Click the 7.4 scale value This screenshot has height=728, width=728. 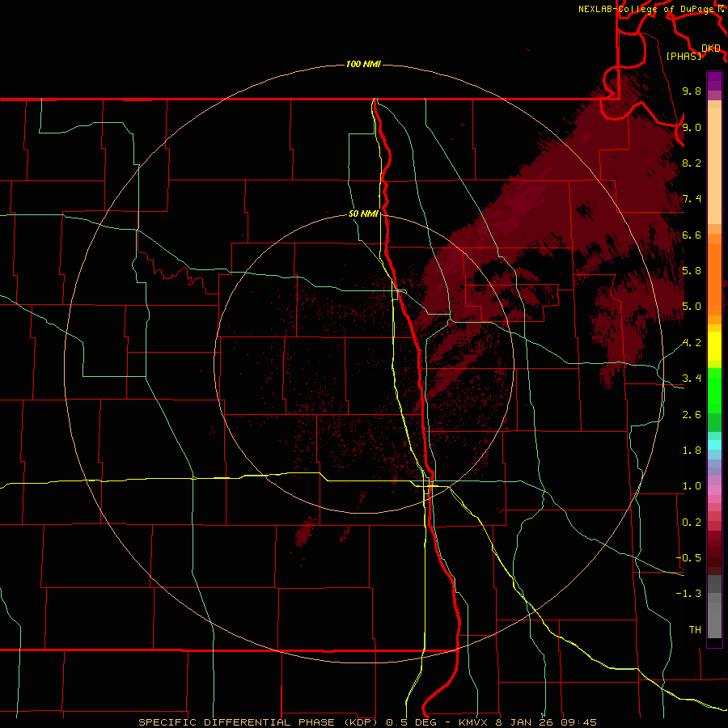pos(692,199)
